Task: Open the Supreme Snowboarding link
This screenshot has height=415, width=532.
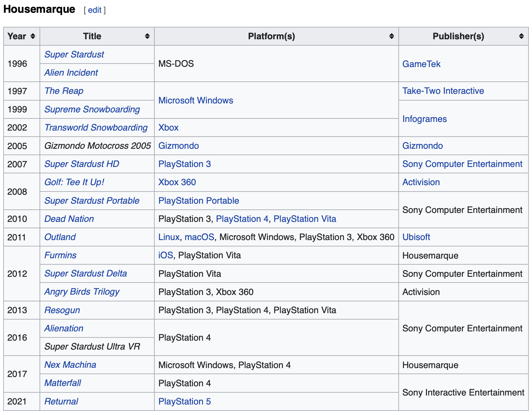Action: [x=92, y=109]
